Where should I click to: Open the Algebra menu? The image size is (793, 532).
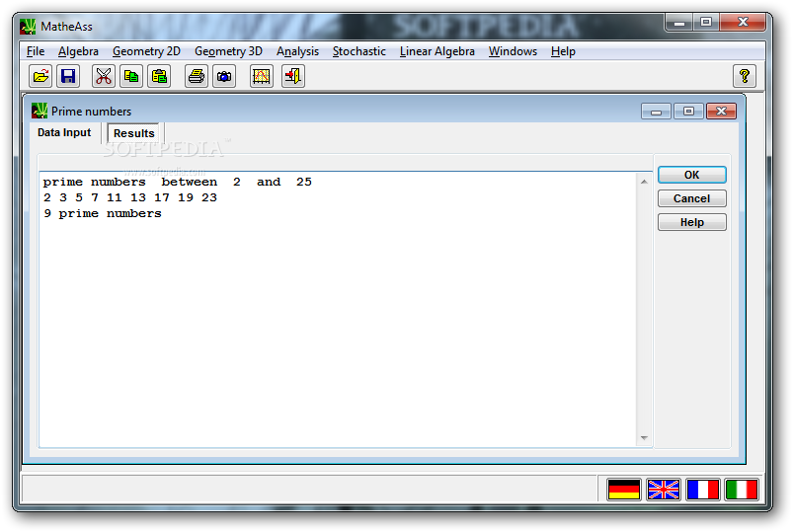tap(78, 51)
